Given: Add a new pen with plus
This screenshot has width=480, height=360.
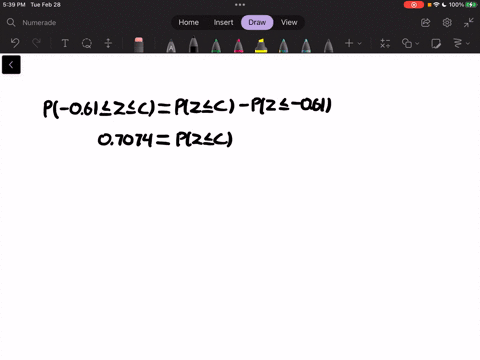Looking at the screenshot, I should [x=349, y=43].
